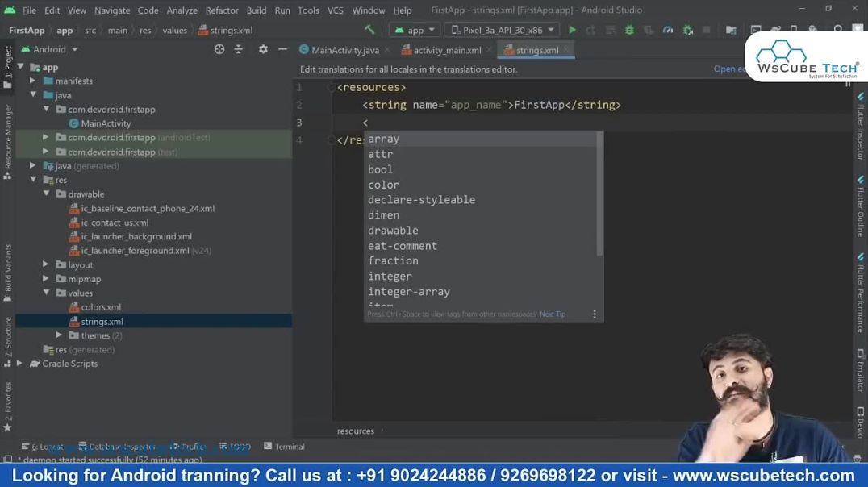This screenshot has width=868, height=487.
Task: Open the Refactor menu
Action: (x=221, y=10)
